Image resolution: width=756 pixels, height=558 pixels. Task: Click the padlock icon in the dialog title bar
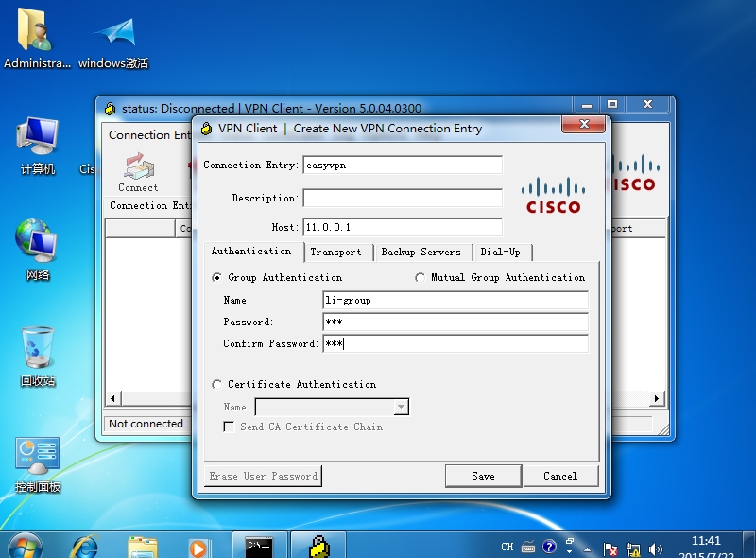206,129
